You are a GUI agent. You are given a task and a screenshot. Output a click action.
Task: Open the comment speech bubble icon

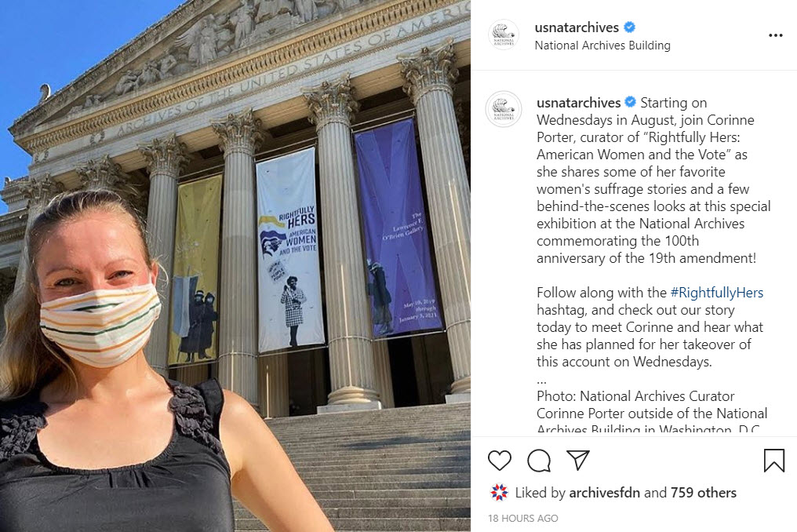539,461
